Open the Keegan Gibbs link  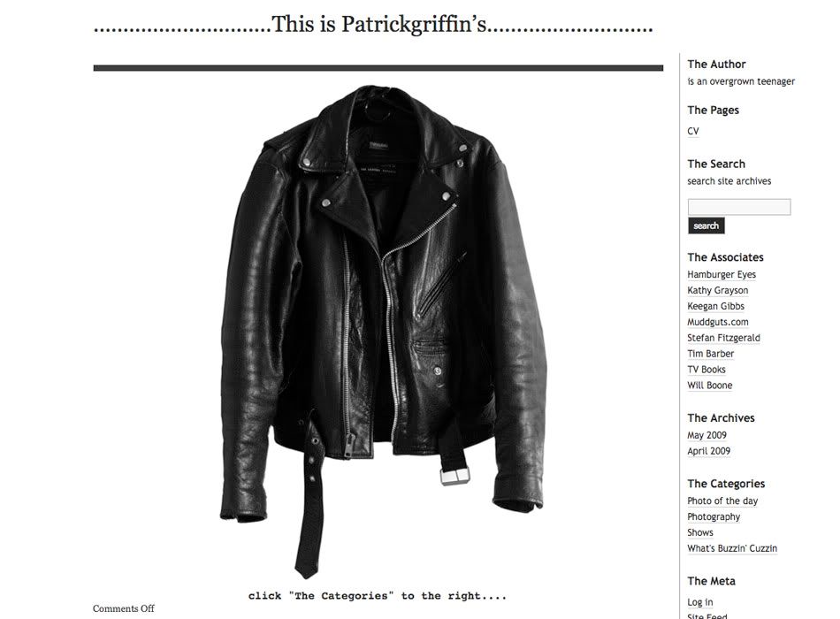click(715, 306)
